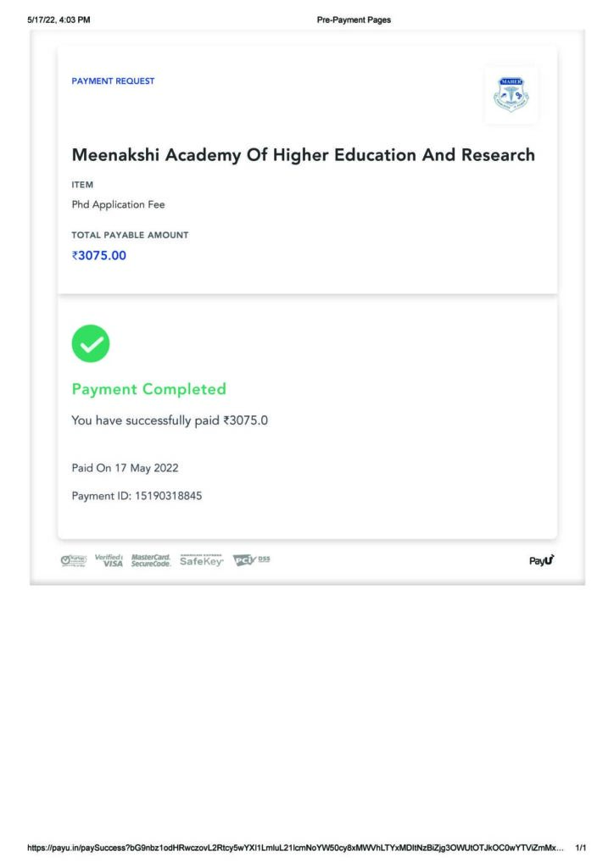Click the MAHER institution logo
Image resolution: width=614 pixels, height=868 pixels.
[511, 95]
